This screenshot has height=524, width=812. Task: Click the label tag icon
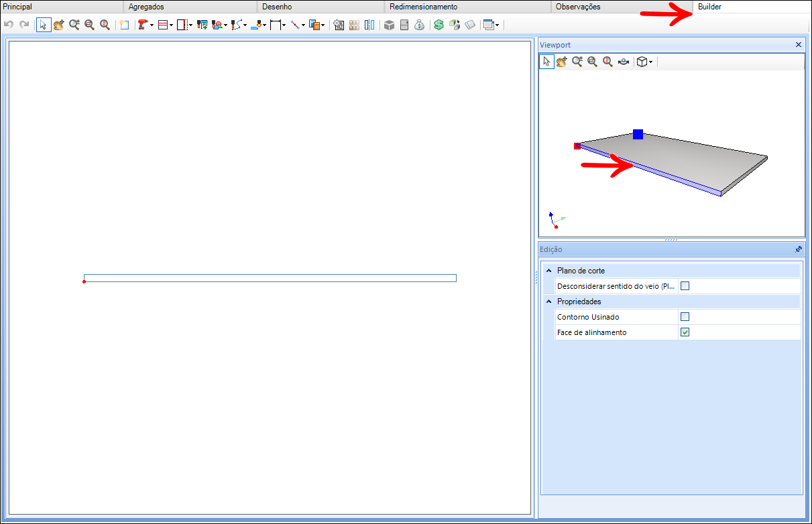(x=469, y=25)
